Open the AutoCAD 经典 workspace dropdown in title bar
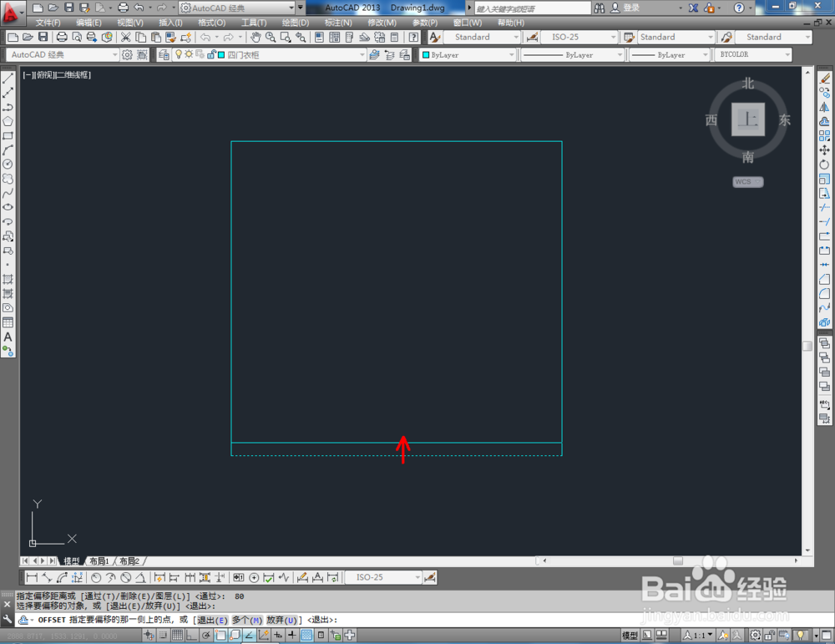This screenshot has height=644, width=835. (x=237, y=8)
